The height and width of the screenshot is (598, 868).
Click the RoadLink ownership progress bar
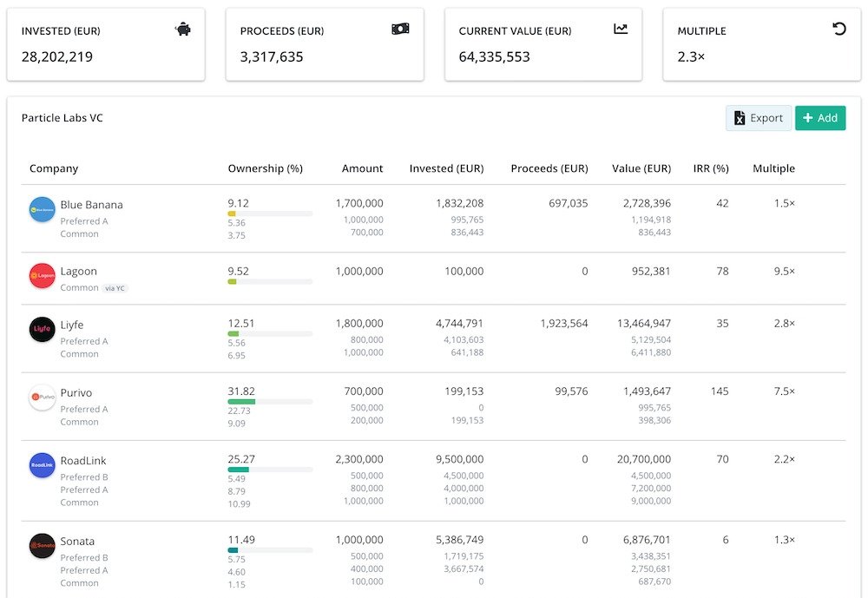tap(270, 470)
